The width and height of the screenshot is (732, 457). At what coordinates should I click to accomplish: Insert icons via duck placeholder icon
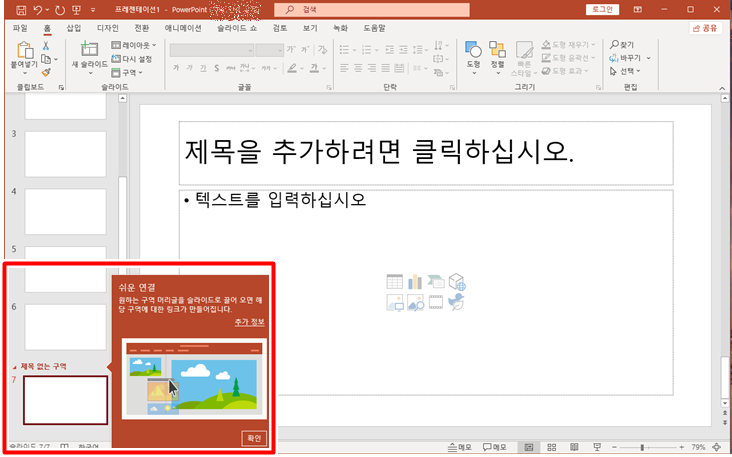tap(456, 302)
